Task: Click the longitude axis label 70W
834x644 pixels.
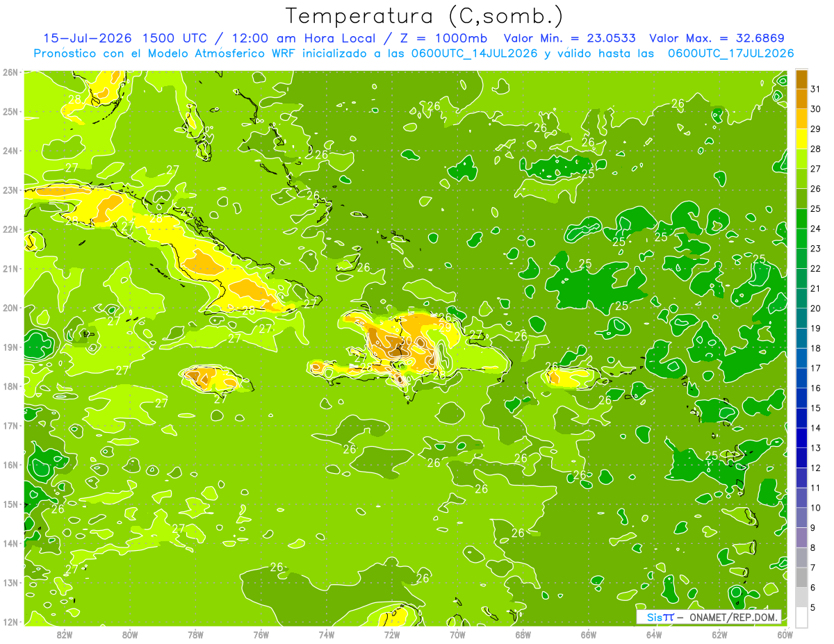Action: point(457,634)
